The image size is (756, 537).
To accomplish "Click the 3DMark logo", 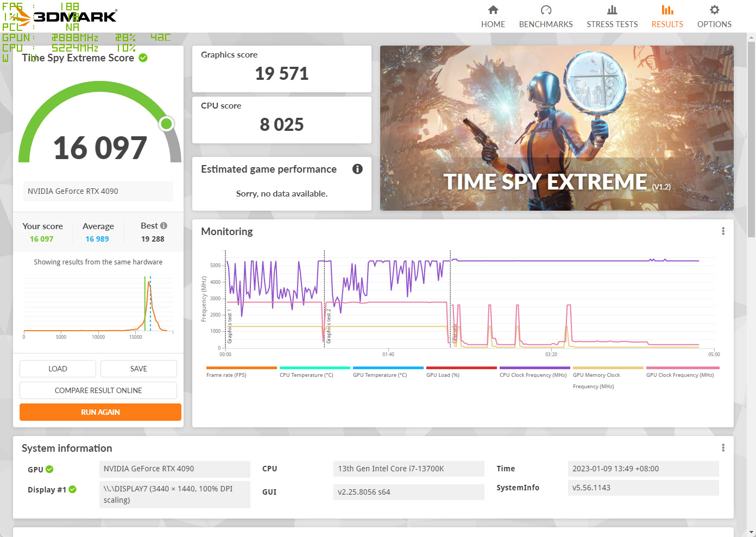I will click(65, 16).
